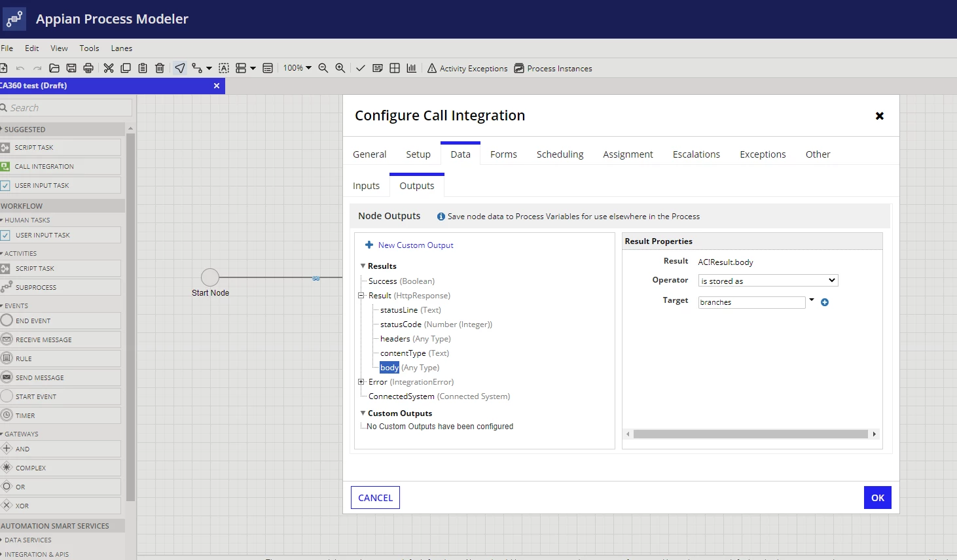Pick the AND gateway from the palette
The image size is (957, 560).
click(x=60, y=449)
